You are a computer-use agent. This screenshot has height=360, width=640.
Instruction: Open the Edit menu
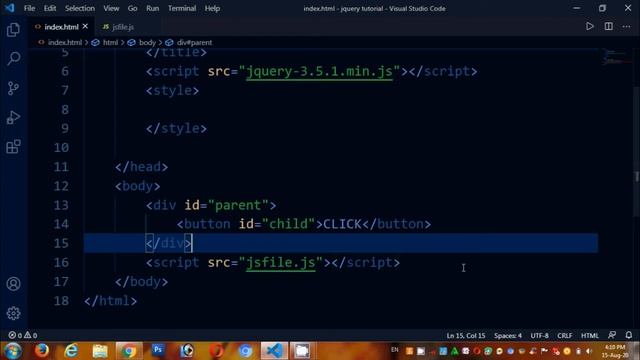pos(50,8)
